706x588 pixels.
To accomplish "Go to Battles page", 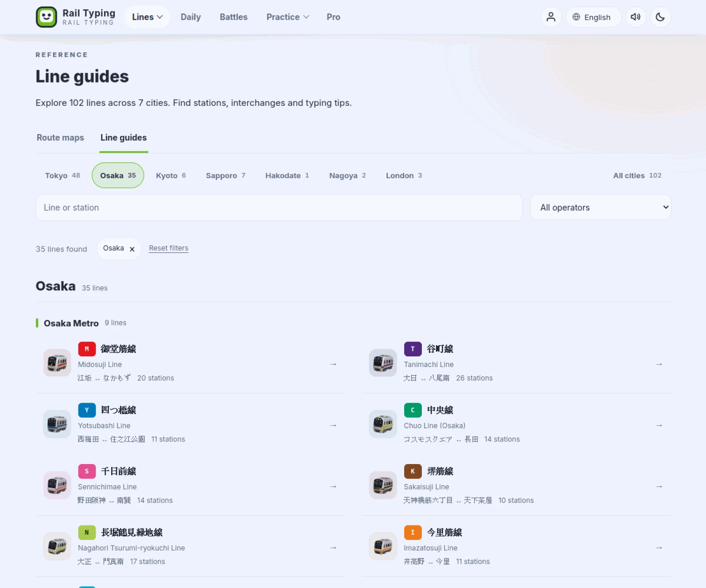I will (233, 17).
